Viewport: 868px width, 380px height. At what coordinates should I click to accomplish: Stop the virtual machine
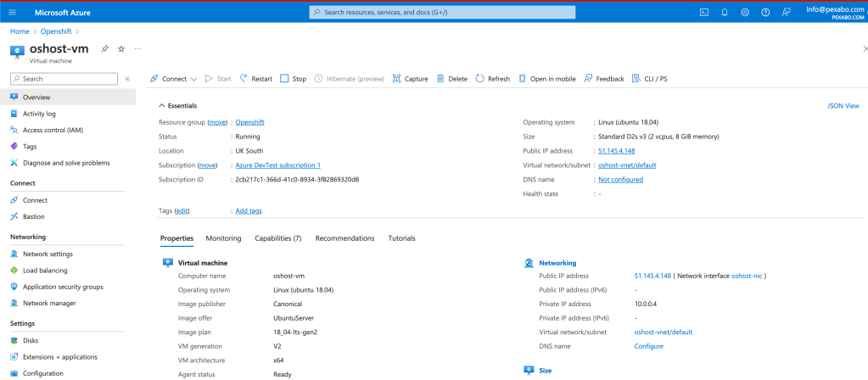pyautogui.click(x=293, y=79)
